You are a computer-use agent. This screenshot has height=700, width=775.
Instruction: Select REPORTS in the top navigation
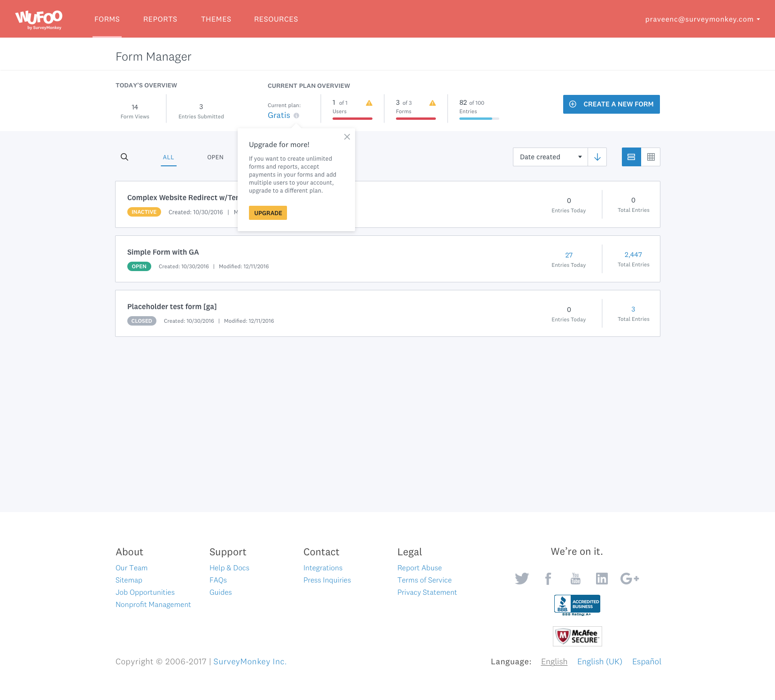pyautogui.click(x=160, y=19)
